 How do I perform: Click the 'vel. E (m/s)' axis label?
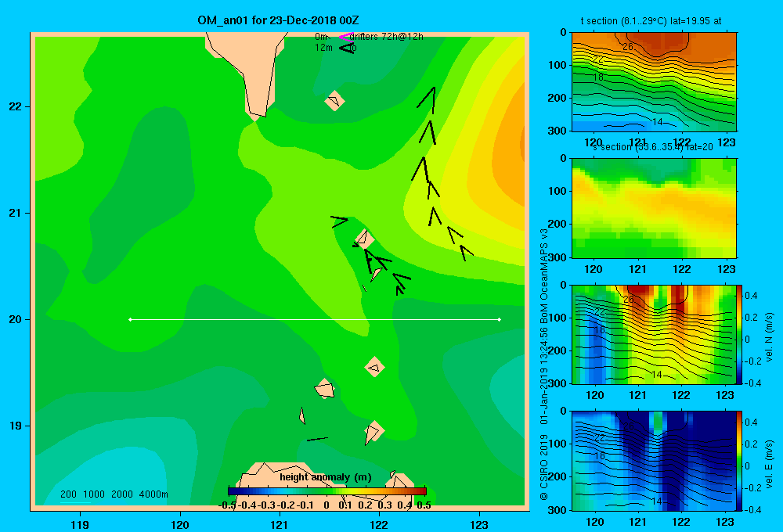pyautogui.click(x=769, y=464)
